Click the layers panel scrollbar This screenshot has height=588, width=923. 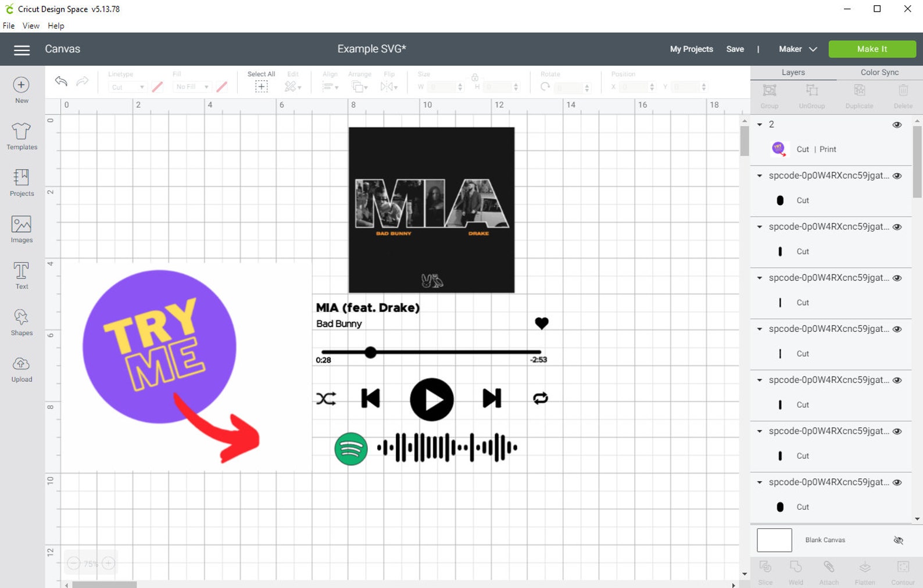pyautogui.click(x=917, y=163)
